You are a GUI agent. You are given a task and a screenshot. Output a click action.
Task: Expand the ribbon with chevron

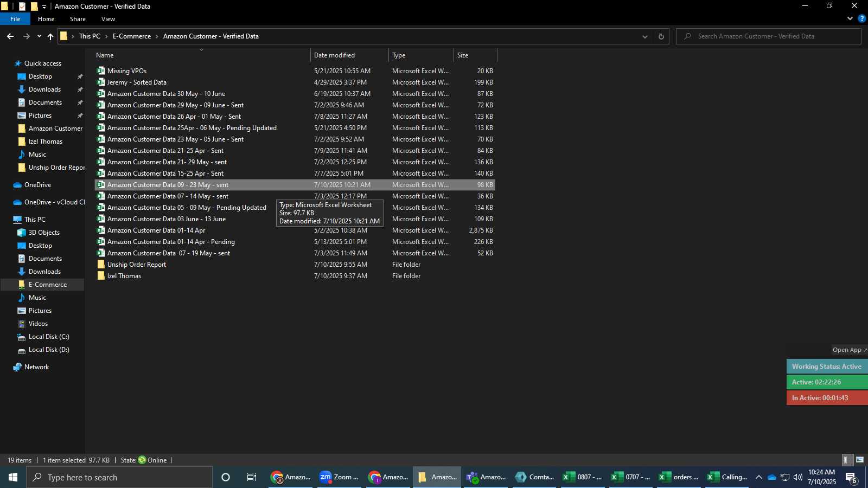click(x=850, y=18)
